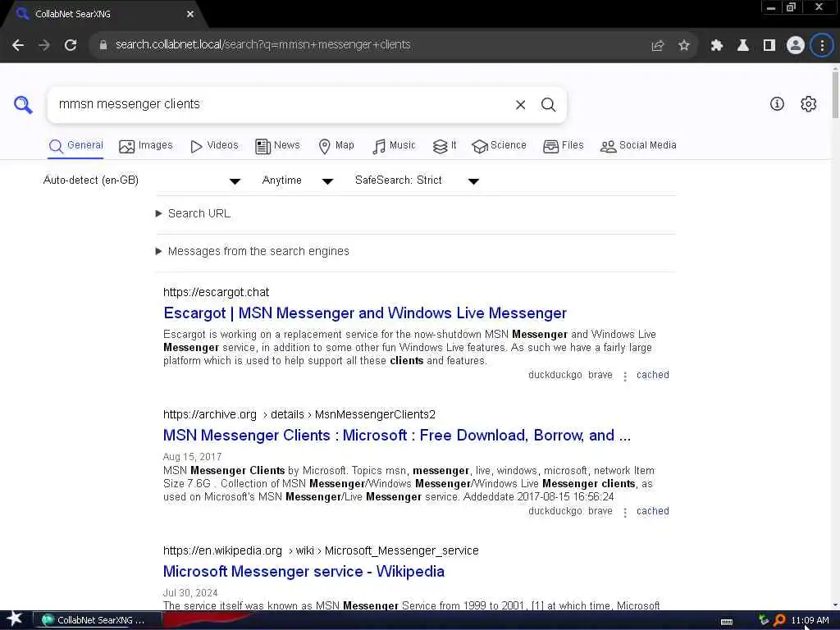Click the tray network status icon
840x630 pixels.
(x=764, y=620)
